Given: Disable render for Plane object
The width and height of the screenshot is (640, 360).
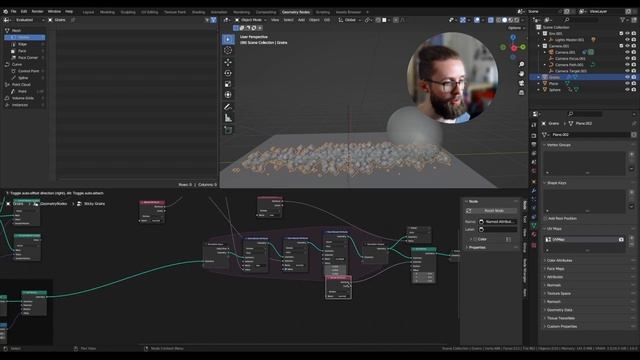Looking at the screenshot, I should [634, 83].
